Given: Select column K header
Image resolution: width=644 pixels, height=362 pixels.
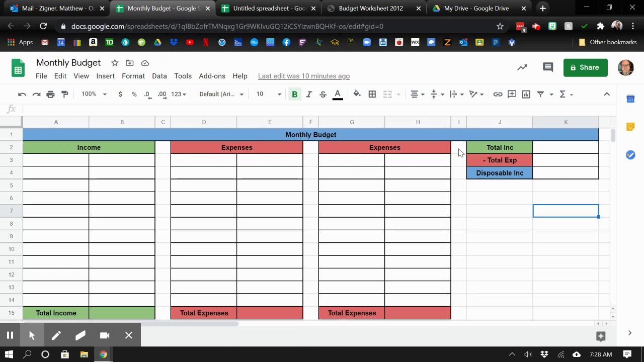Looking at the screenshot, I should click(x=566, y=122).
